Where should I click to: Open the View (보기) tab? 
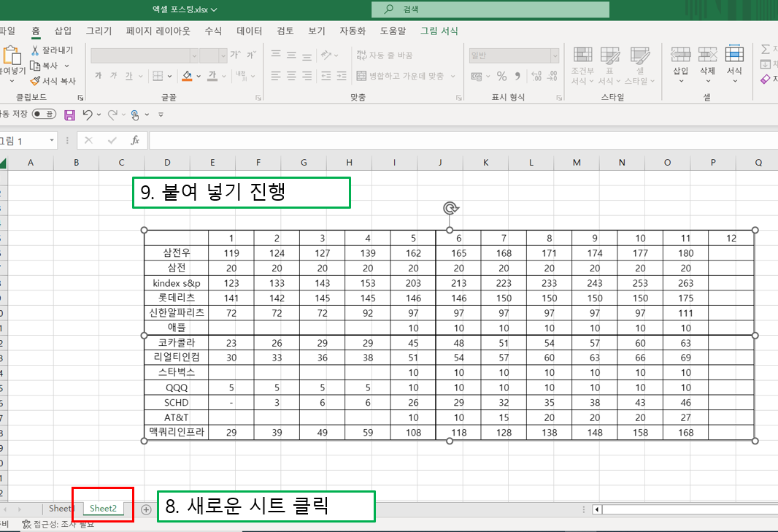(317, 31)
